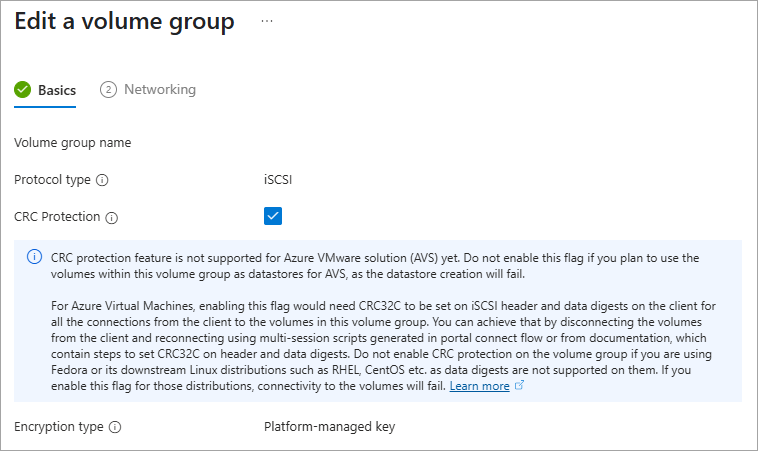
Task: Click the info icon in the blue banner
Action: click(x=33, y=258)
